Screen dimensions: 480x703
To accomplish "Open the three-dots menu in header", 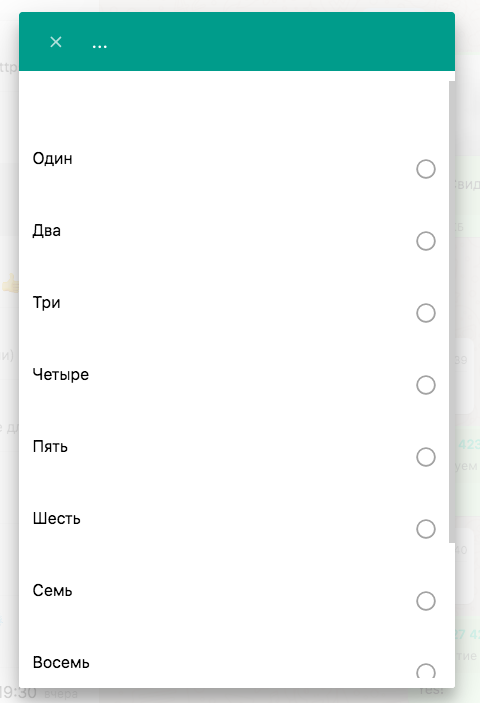I will (x=99, y=46).
